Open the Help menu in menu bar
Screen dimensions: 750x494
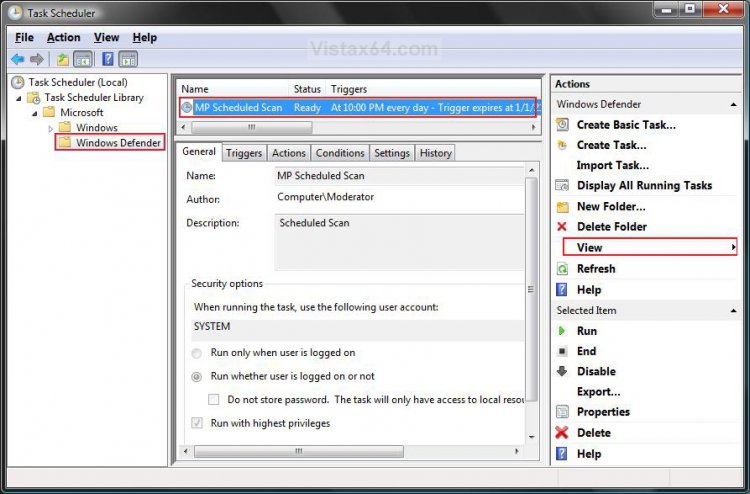point(144,37)
